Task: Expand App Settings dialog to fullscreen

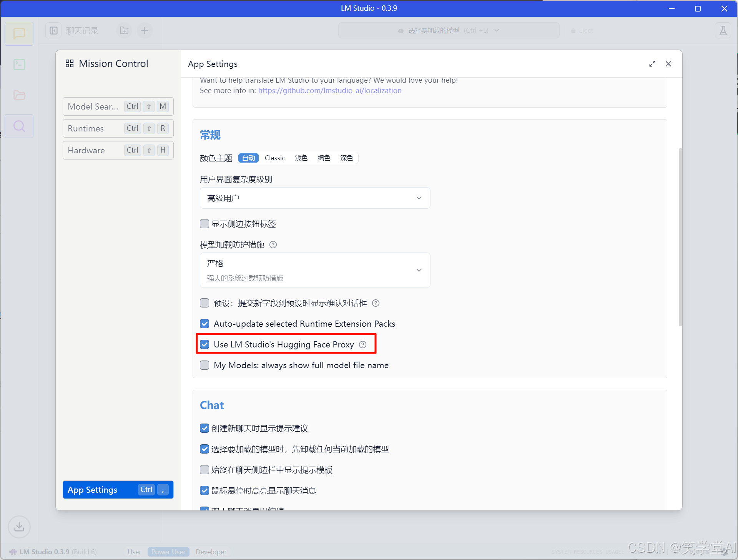Action: click(652, 64)
